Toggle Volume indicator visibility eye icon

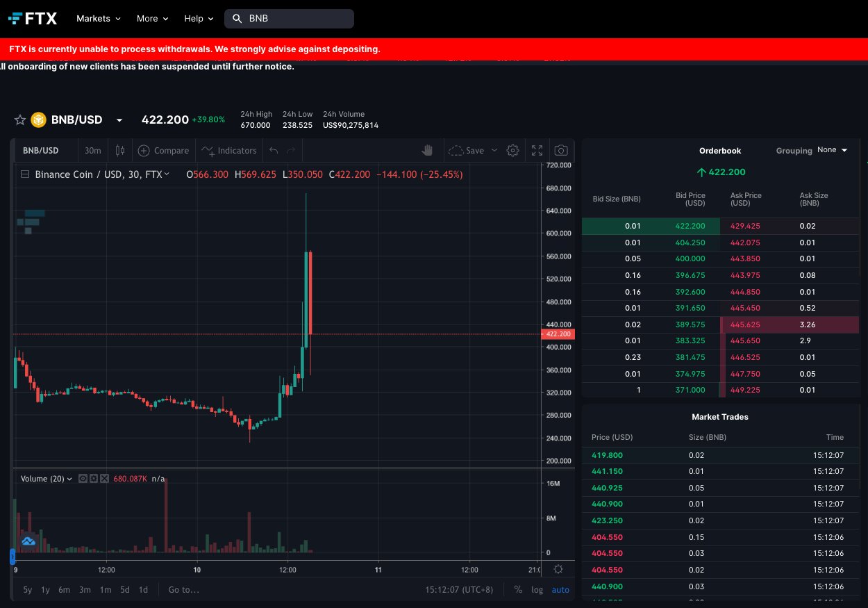point(82,478)
